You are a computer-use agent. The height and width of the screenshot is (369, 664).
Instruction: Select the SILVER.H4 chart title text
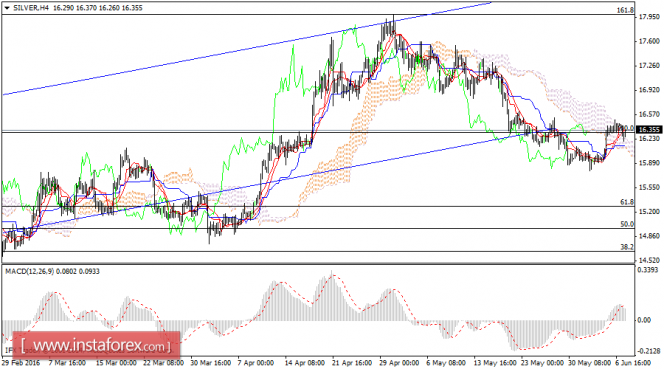[32, 8]
